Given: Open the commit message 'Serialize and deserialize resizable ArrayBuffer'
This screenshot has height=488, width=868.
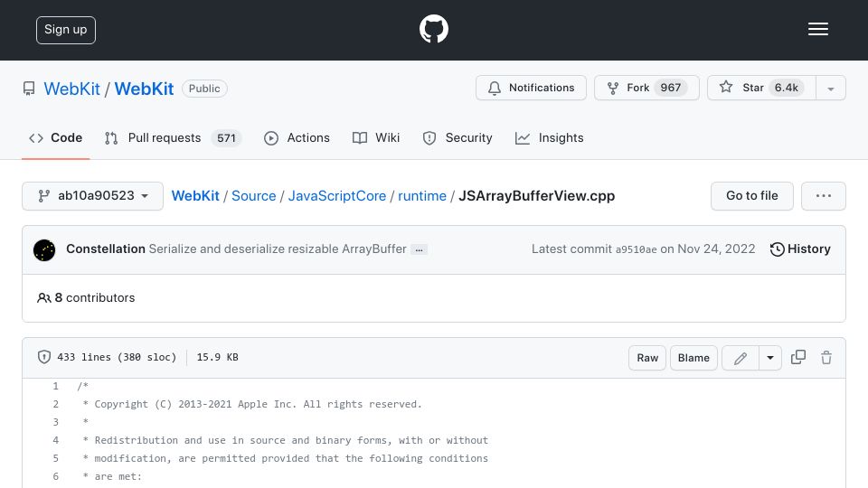Looking at the screenshot, I should pos(278,249).
